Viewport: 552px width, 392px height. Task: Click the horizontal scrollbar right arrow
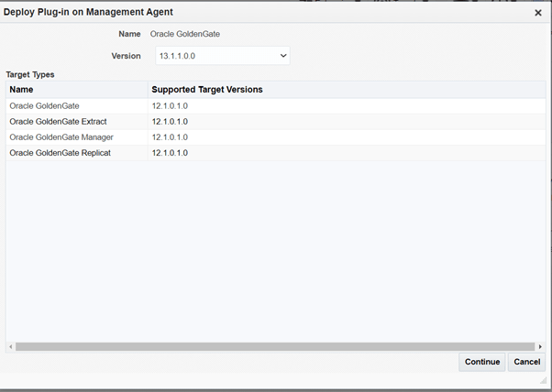(x=540, y=347)
